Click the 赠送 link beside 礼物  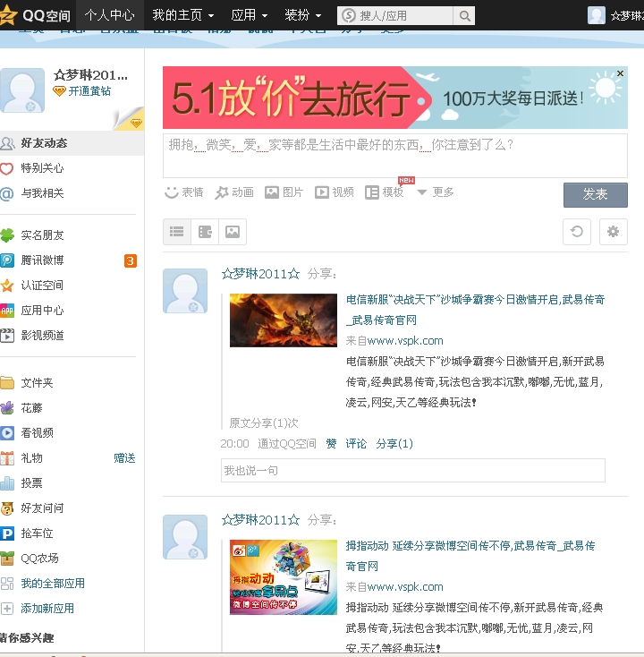pyautogui.click(x=124, y=458)
